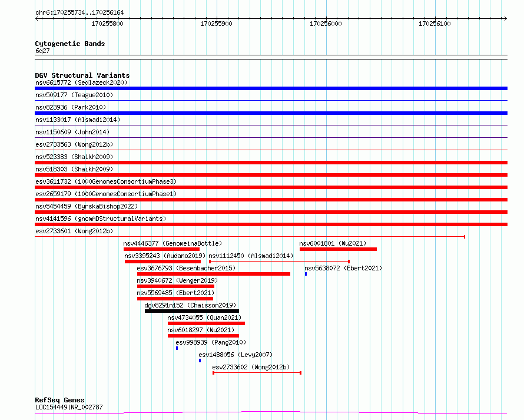Viewport: 524px width, 420px height.
Task: Click ruler position 170255900
Action: click(216, 24)
